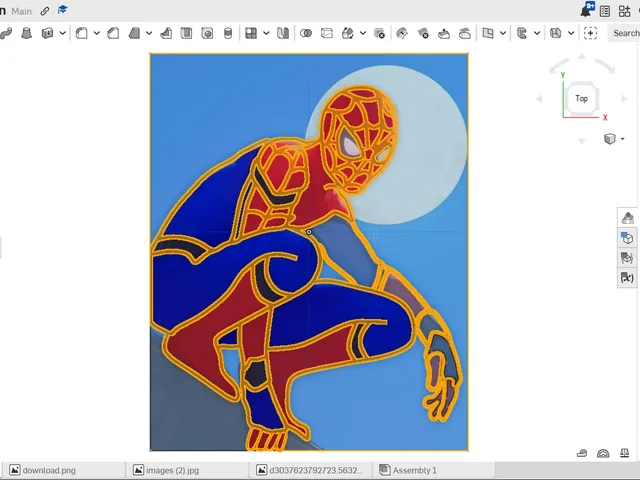Open the Fillet tool dropdown arrow
Screen dimensions: 640x480
tap(97, 33)
